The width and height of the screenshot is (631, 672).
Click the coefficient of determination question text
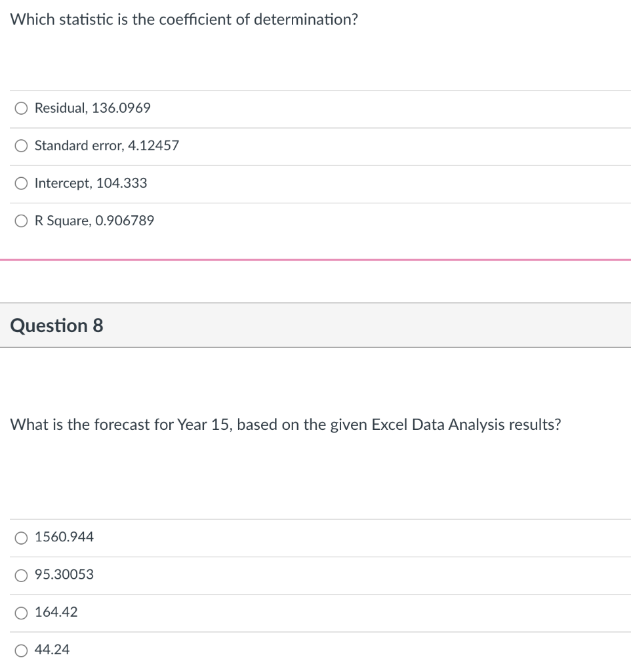point(184,20)
